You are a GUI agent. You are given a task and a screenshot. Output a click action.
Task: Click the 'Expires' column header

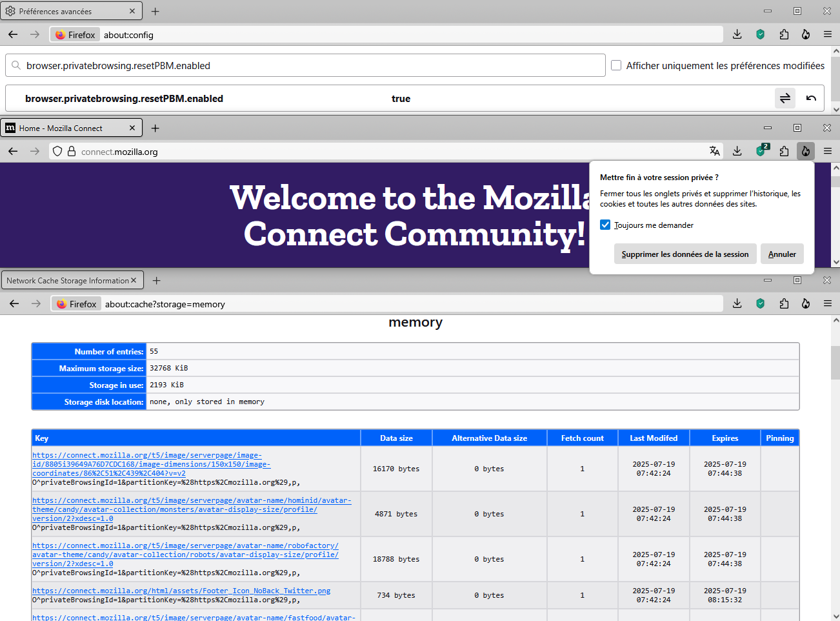coord(725,438)
